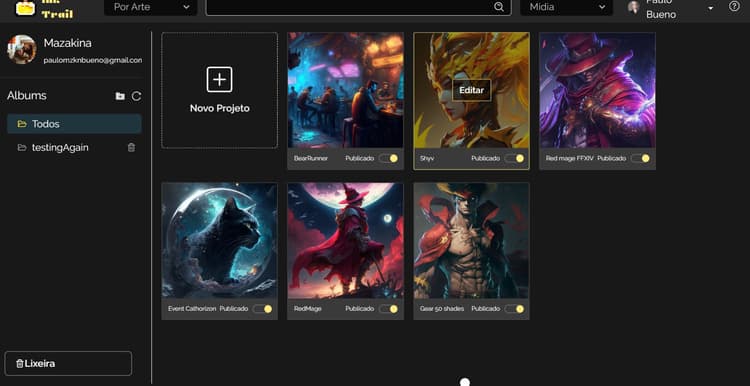Open the Mídia dropdown
This screenshot has width=750, height=386.
[x=567, y=7]
